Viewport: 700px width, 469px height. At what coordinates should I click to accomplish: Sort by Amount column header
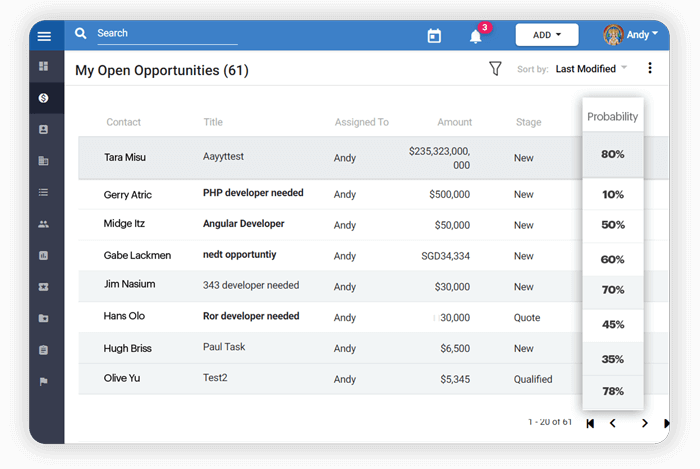click(x=454, y=122)
